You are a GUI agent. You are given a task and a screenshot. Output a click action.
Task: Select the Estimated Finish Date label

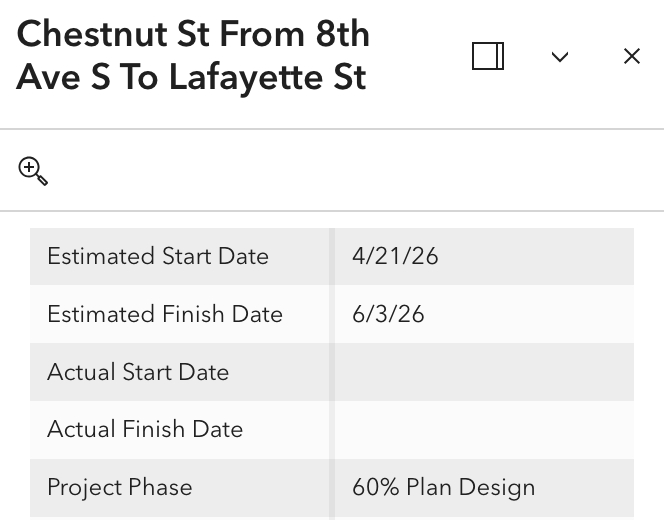(x=165, y=314)
